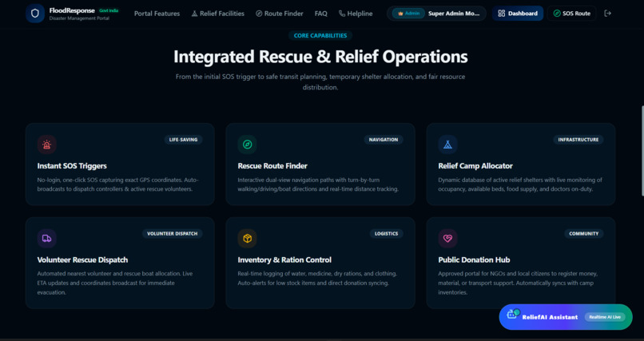Open the Super Admin profile pill
Viewport: 644px width, 341px height.
point(436,14)
